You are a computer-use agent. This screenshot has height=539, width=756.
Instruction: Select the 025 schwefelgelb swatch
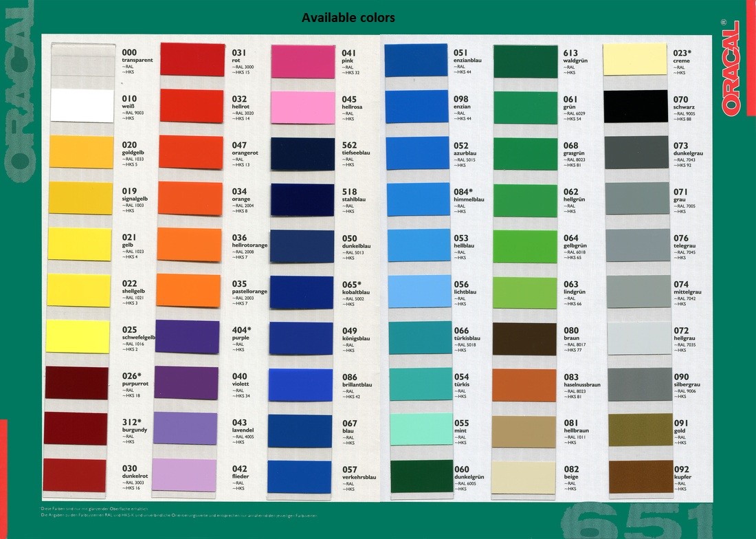pyautogui.click(x=78, y=336)
